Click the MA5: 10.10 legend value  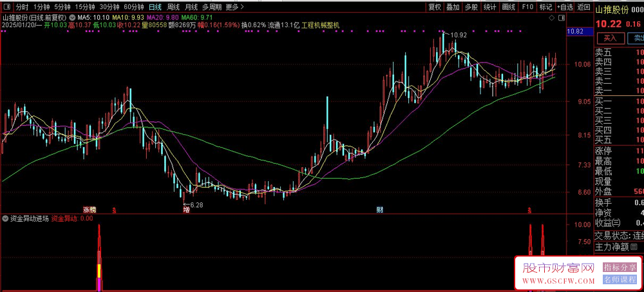95,17
